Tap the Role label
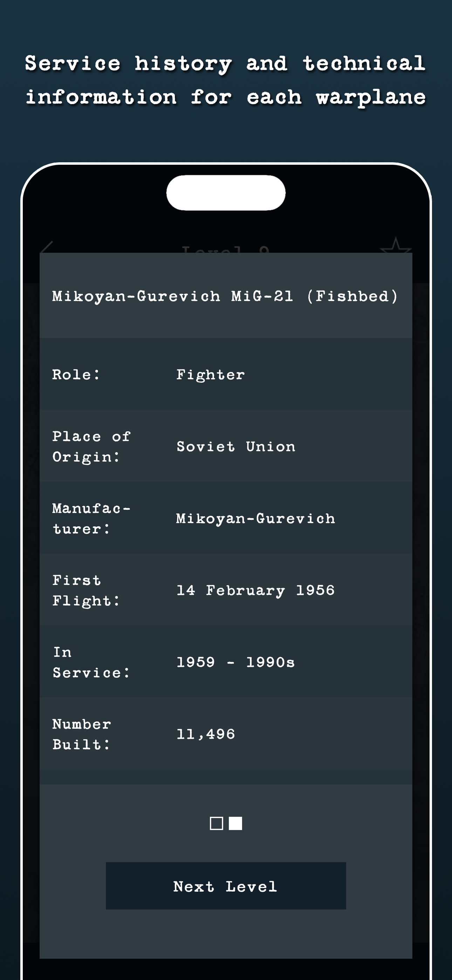This screenshot has width=452, height=980. point(76,374)
